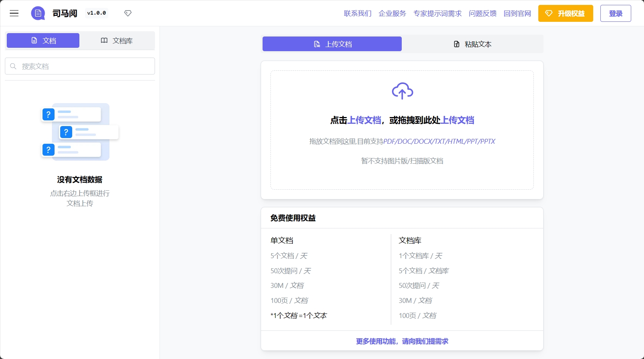Click the search magnifier icon
Image resolution: width=644 pixels, height=359 pixels.
(x=13, y=66)
